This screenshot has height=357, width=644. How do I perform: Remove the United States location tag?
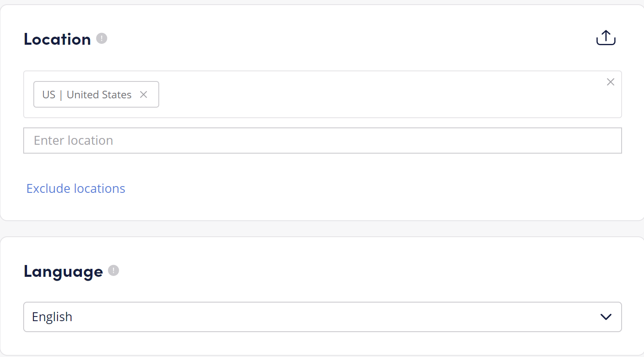[144, 95]
